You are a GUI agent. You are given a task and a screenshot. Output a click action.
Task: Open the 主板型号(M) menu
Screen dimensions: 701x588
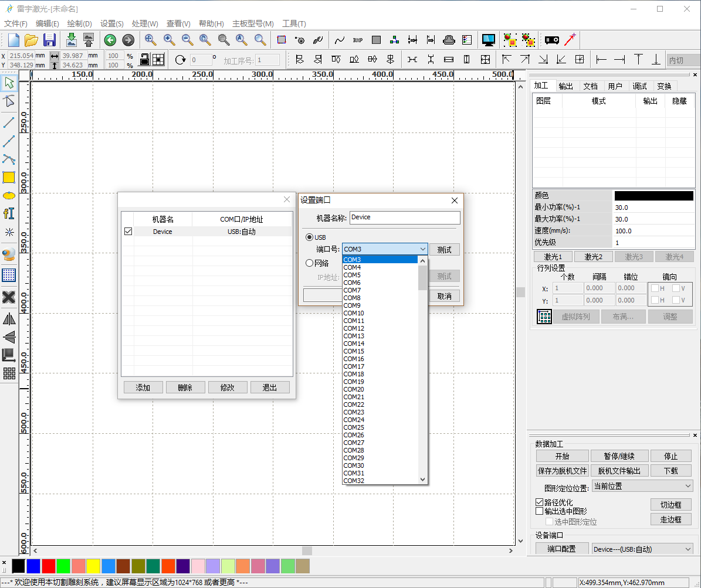pyautogui.click(x=253, y=23)
